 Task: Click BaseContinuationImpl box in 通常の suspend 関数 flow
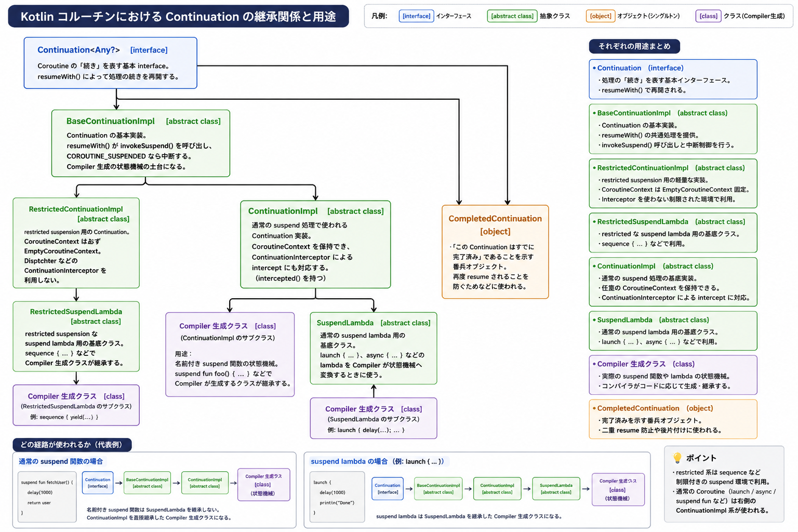148,483
